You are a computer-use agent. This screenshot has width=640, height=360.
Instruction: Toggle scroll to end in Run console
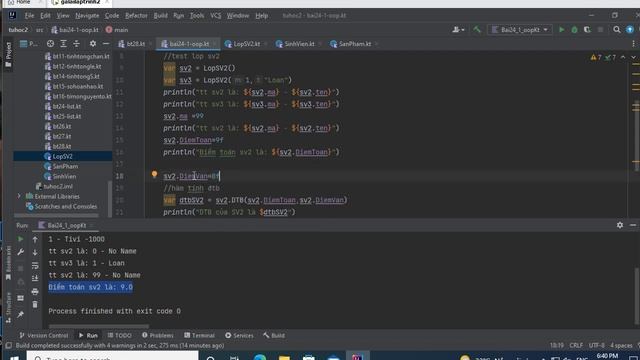pos(35,279)
